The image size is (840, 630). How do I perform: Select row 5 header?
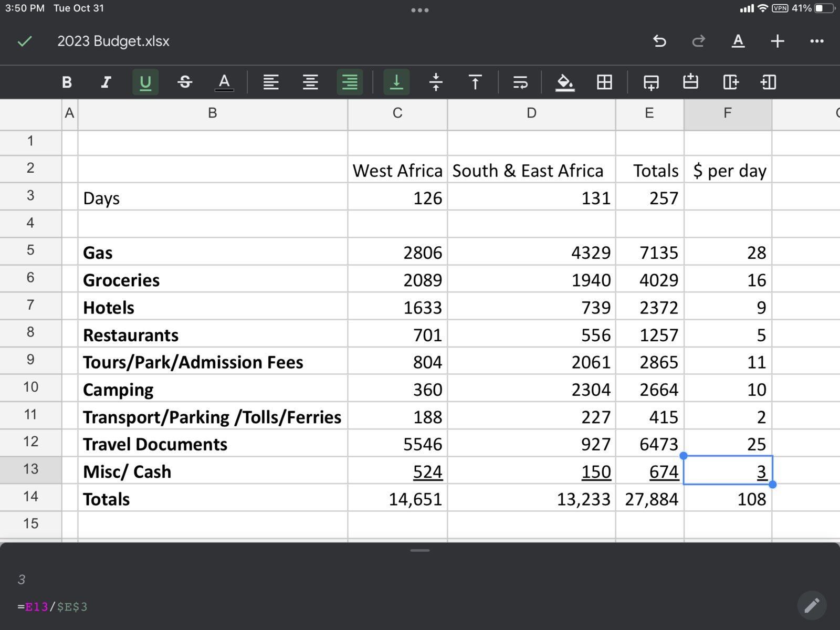coord(31,250)
